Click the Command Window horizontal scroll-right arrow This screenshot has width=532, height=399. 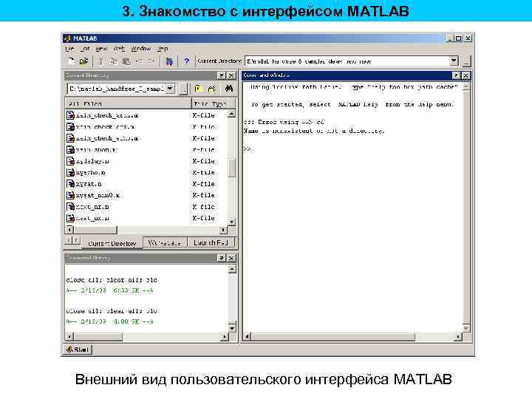tap(458, 337)
